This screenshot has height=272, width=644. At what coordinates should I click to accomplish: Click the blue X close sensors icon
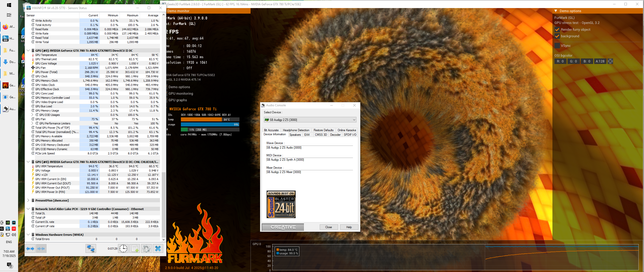pos(158,249)
